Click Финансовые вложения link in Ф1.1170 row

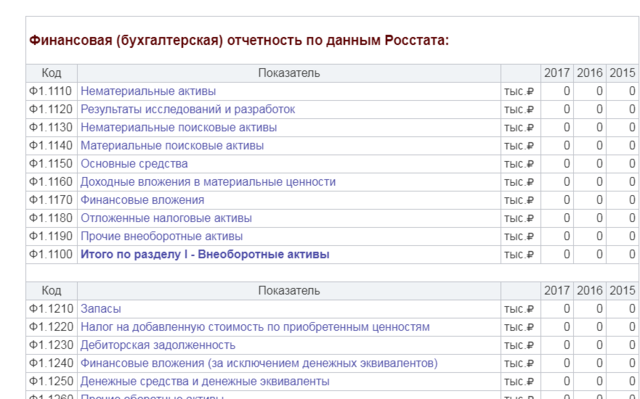[x=142, y=200]
